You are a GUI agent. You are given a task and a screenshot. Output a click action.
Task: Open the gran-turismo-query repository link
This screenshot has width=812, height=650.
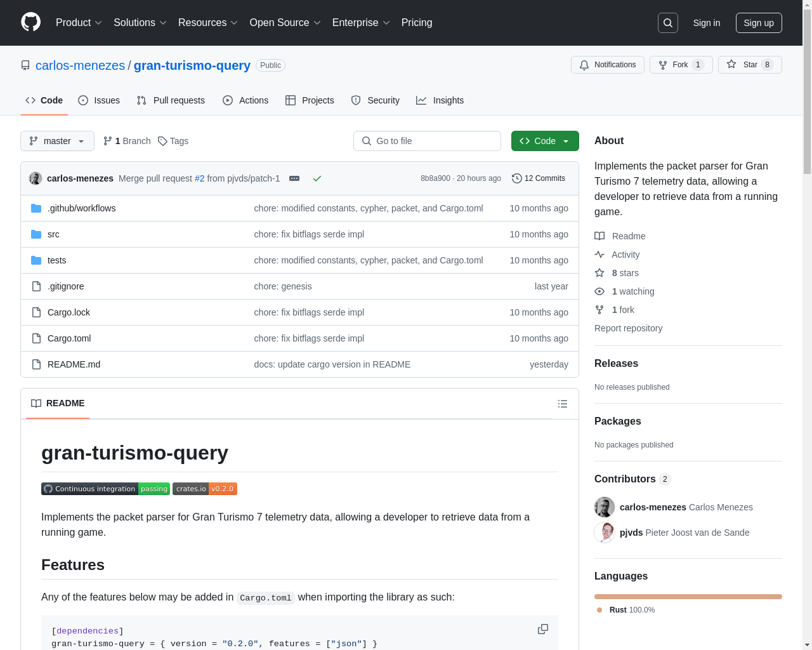pos(192,65)
